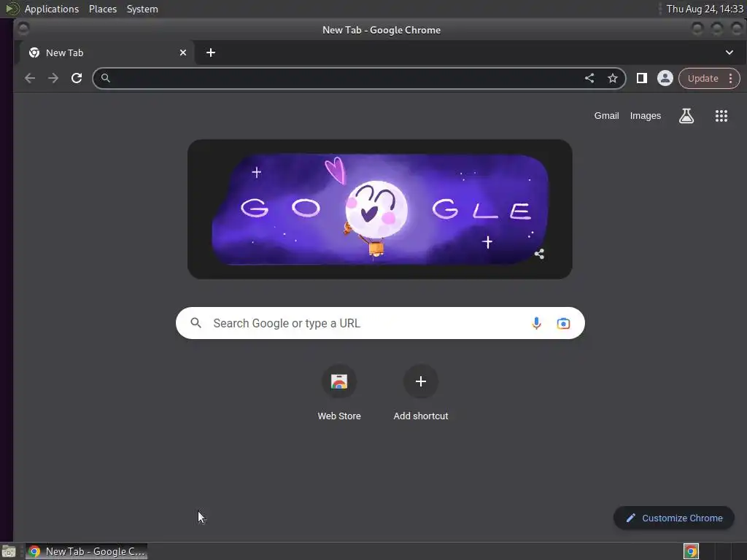Add a new shortcut tile
This screenshot has height=560, width=747.
click(421, 393)
